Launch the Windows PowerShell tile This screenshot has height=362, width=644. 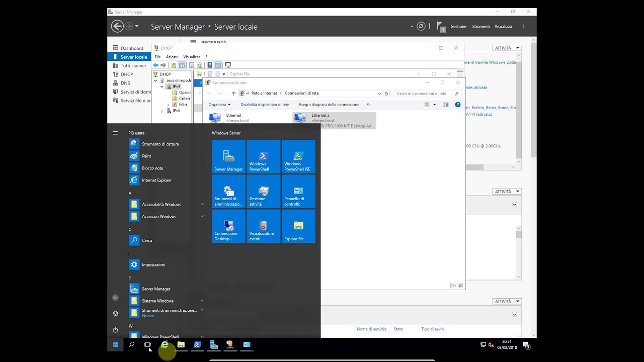click(263, 156)
